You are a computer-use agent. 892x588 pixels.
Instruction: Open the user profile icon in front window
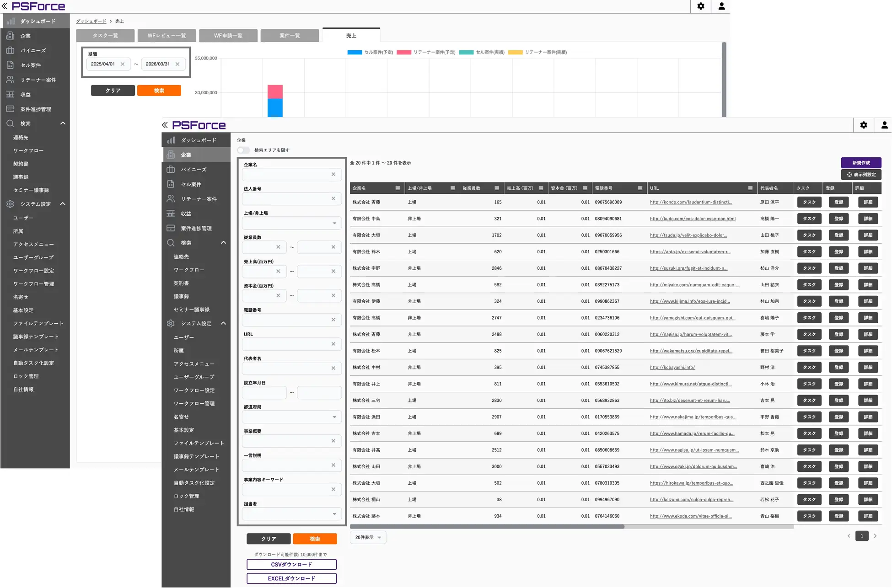click(x=884, y=125)
